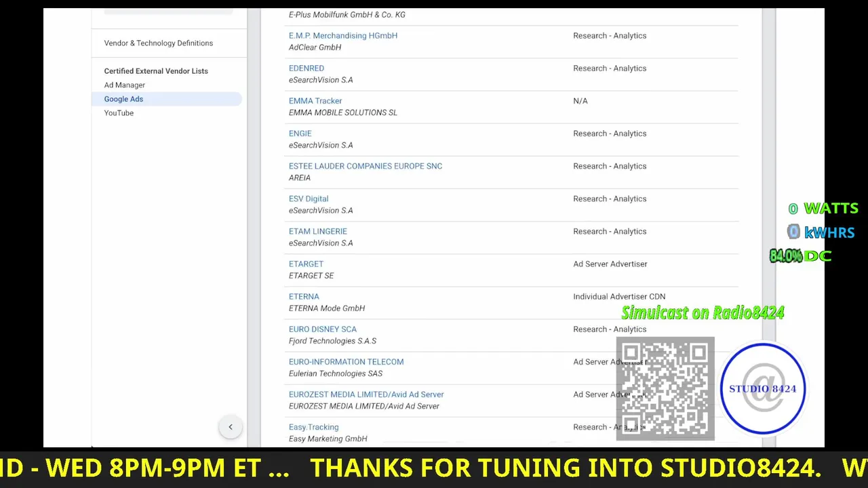Open Easy.Tracking vendor link
The image size is (868, 488).
coord(313,427)
